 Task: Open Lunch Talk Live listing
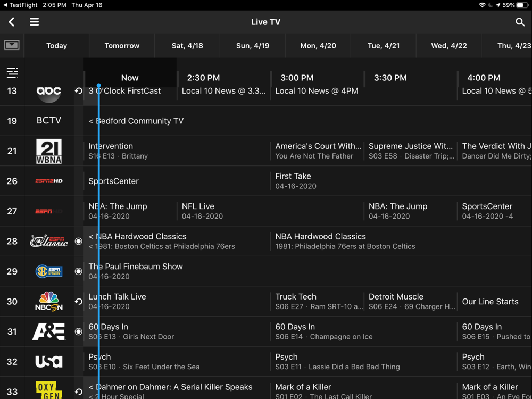click(x=177, y=301)
